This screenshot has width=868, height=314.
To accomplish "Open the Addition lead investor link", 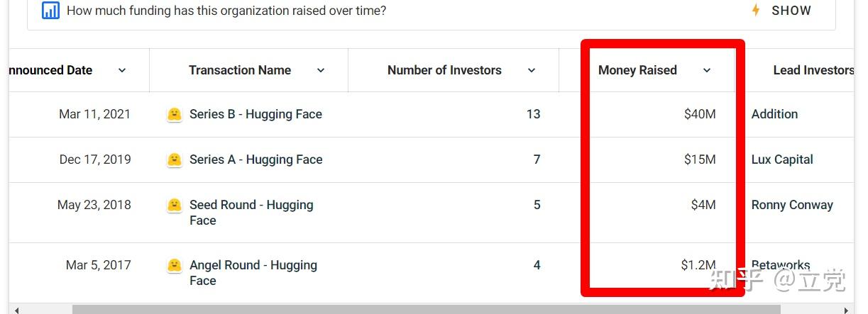I will click(x=774, y=114).
